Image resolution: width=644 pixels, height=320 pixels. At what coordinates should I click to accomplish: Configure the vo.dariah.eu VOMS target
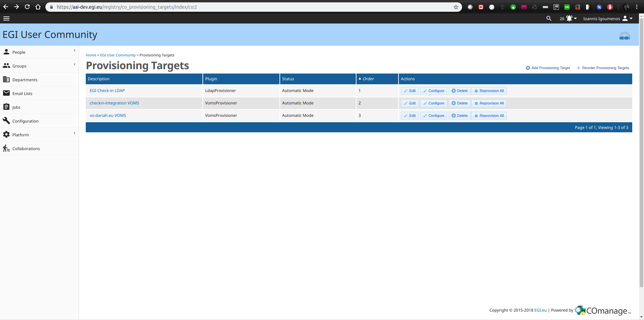[433, 116]
